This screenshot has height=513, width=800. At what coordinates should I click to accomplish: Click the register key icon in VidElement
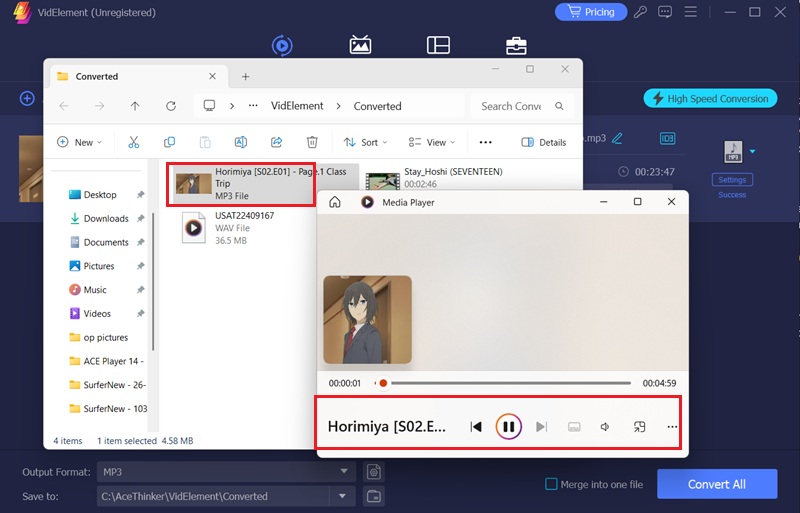pos(640,12)
